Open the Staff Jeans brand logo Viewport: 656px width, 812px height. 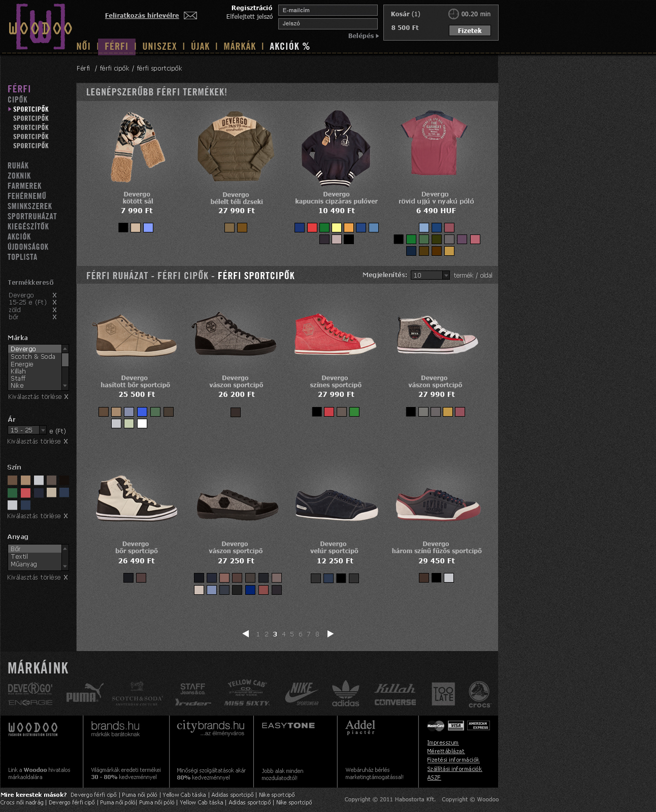(x=193, y=688)
